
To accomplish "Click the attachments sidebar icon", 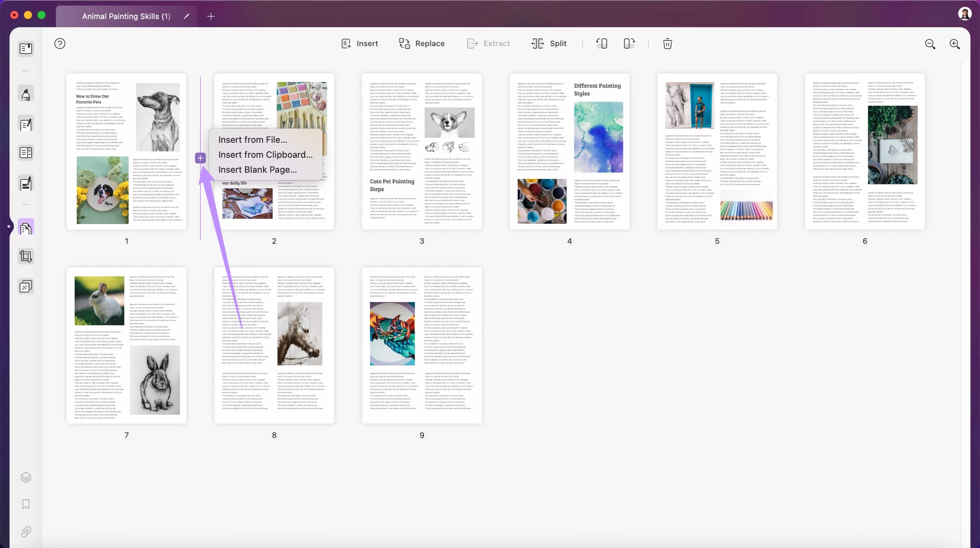I will (x=26, y=531).
